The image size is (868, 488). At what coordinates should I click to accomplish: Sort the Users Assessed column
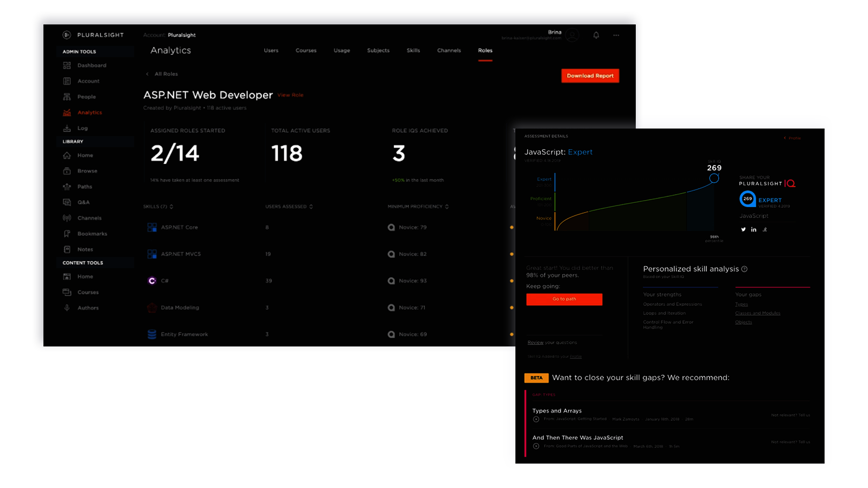[x=310, y=207]
